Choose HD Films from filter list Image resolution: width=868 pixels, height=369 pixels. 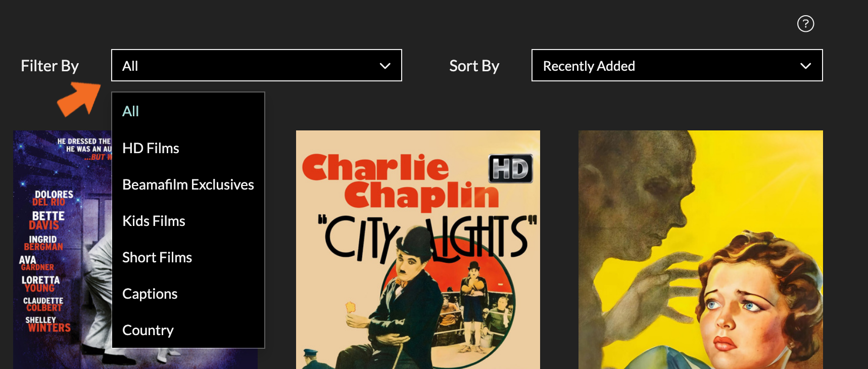(151, 148)
